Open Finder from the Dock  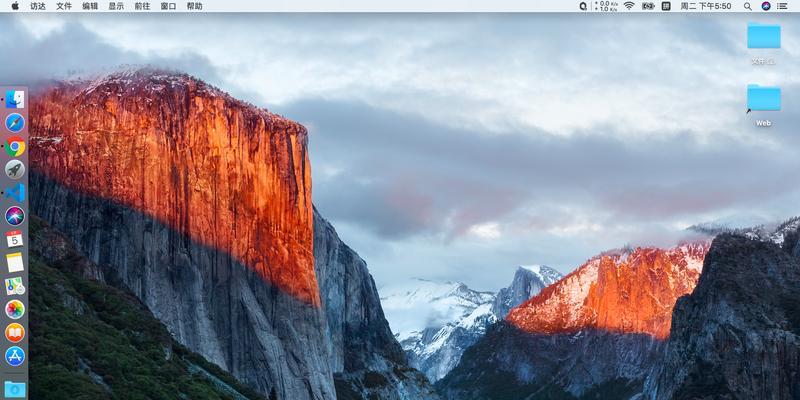point(15,99)
